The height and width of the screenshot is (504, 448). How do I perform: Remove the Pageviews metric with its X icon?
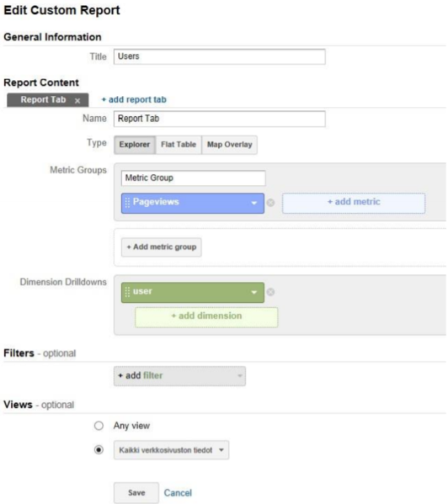(271, 203)
